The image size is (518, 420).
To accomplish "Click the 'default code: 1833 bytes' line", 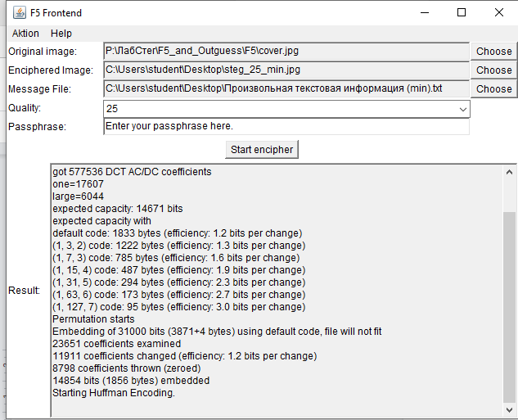I will [178, 233].
